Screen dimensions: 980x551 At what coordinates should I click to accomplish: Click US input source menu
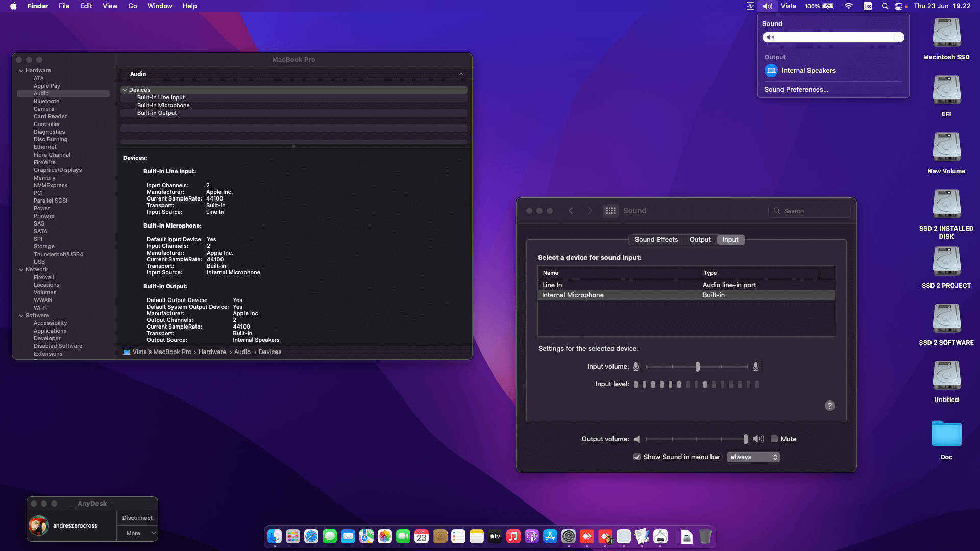[x=868, y=6]
